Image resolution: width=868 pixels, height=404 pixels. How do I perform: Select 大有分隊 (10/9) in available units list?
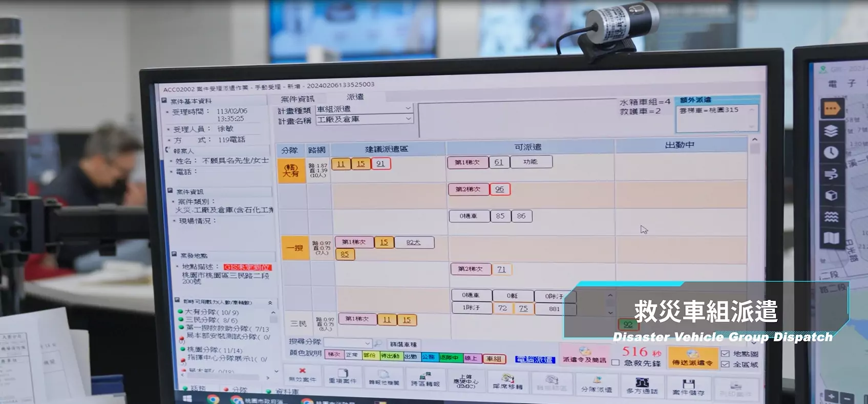[x=211, y=312]
